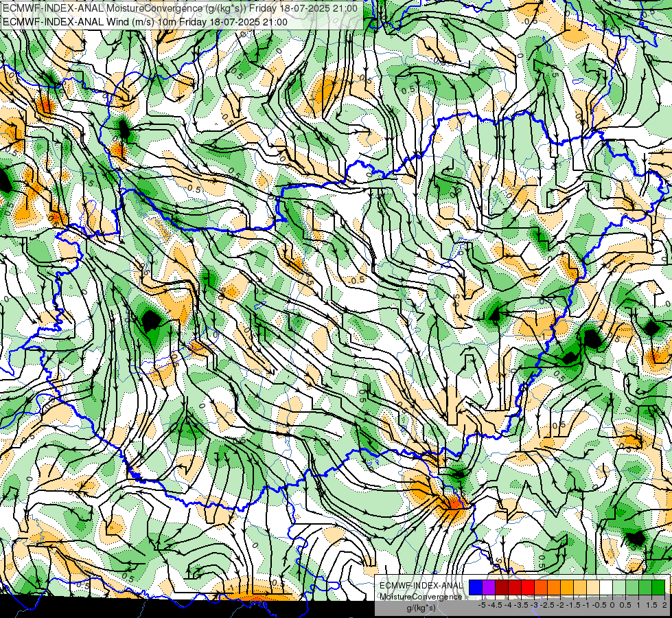
Task: Select the legend's ECMWF-INDEX-ANAL label
Action: tap(421, 586)
